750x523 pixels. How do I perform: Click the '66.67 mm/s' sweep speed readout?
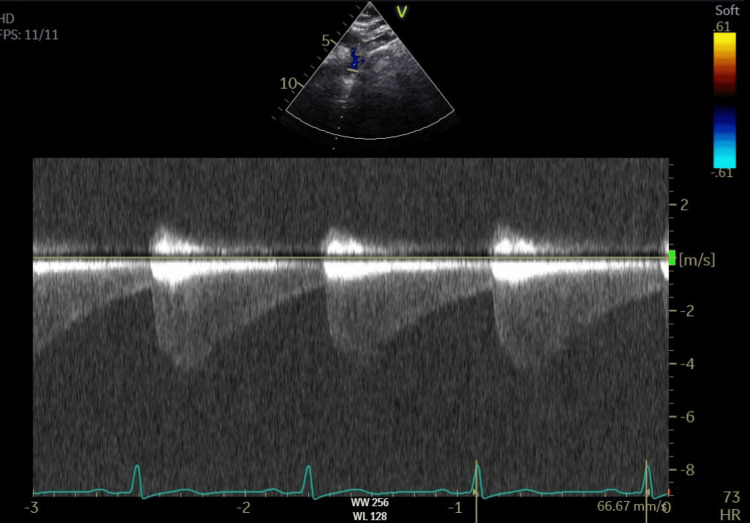(632, 506)
